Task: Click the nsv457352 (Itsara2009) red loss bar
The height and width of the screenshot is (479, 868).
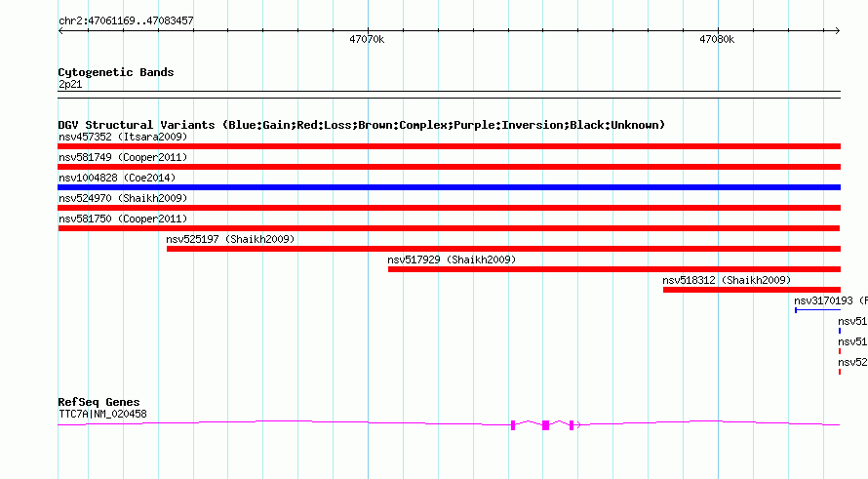Action: pos(449,146)
